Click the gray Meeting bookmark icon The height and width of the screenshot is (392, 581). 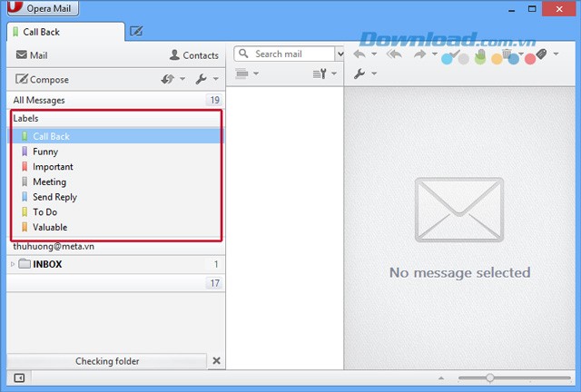[x=25, y=181]
